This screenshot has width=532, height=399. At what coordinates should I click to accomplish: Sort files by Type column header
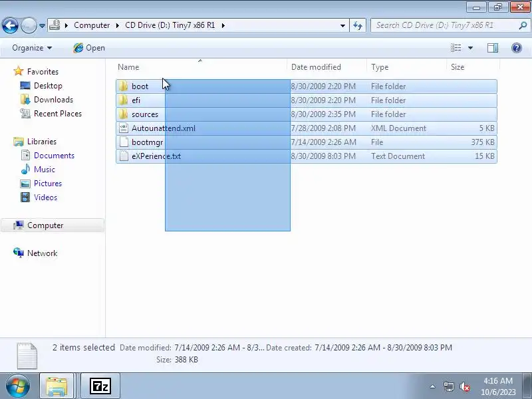(406, 67)
